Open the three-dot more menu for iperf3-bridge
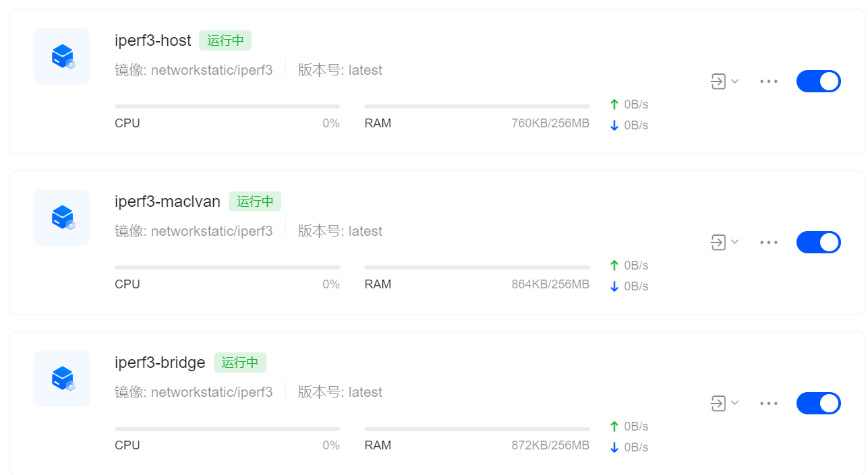Screen dimensions: 868x475 (x=769, y=404)
